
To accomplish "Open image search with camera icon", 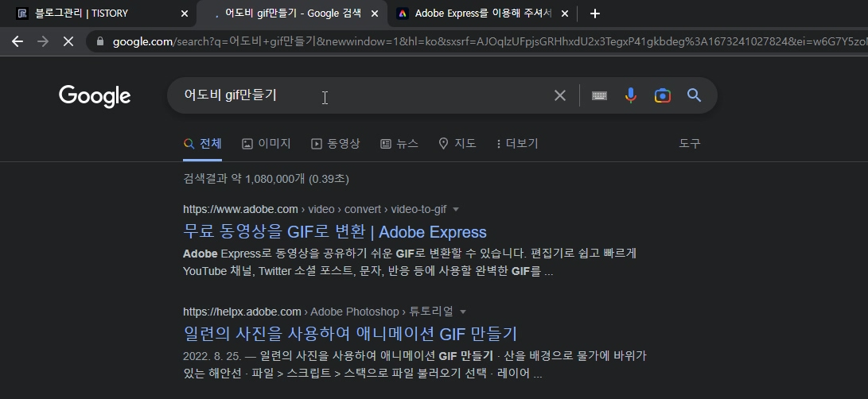I will tap(662, 95).
